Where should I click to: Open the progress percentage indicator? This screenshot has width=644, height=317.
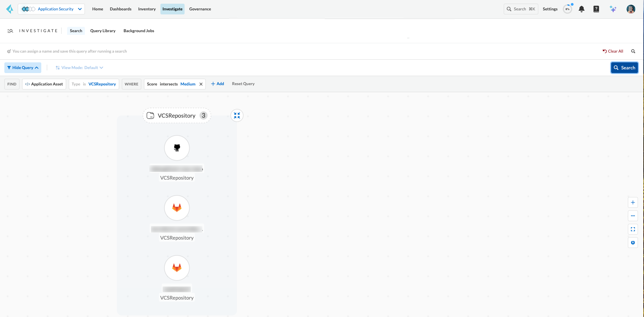(x=567, y=9)
